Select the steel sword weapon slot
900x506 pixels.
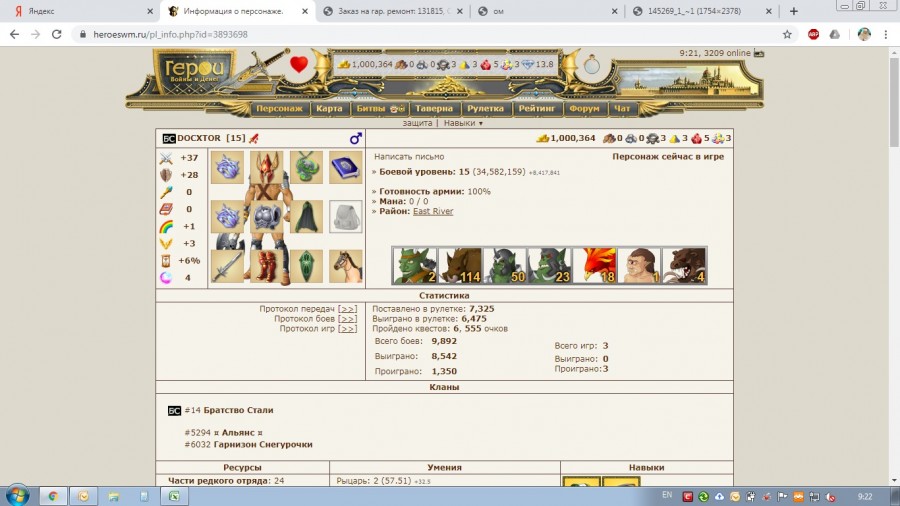tap(227, 266)
